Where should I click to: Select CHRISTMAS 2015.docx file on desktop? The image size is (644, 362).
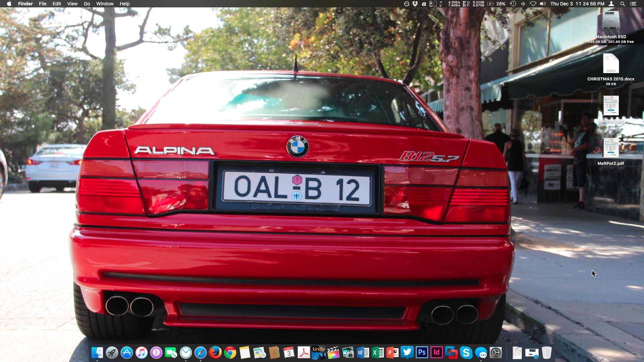pyautogui.click(x=611, y=69)
